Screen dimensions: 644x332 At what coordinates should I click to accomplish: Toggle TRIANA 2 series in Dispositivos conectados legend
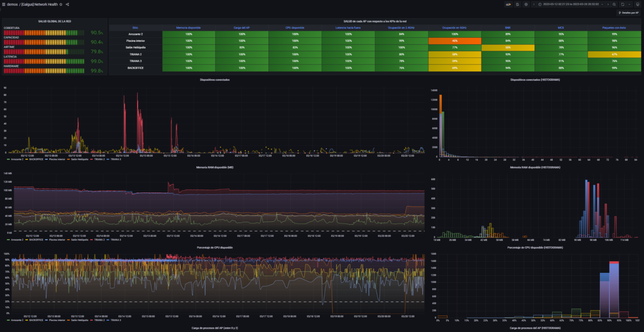99,159
